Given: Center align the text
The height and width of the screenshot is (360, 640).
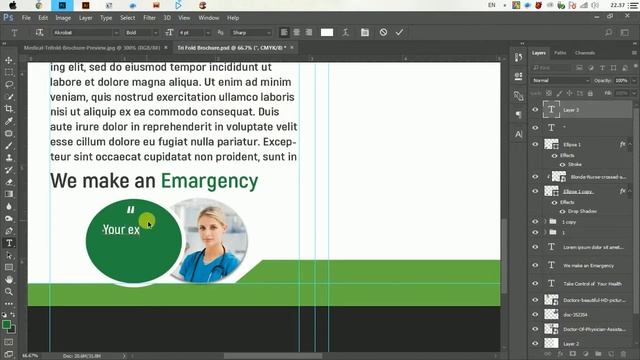Looking at the screenshot, I should [x=297, y=32].
